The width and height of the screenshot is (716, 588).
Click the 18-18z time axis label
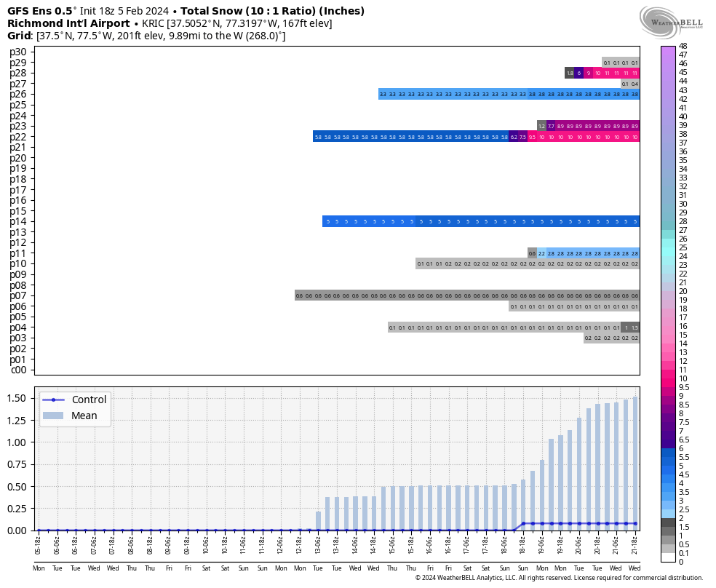[523, 546]
